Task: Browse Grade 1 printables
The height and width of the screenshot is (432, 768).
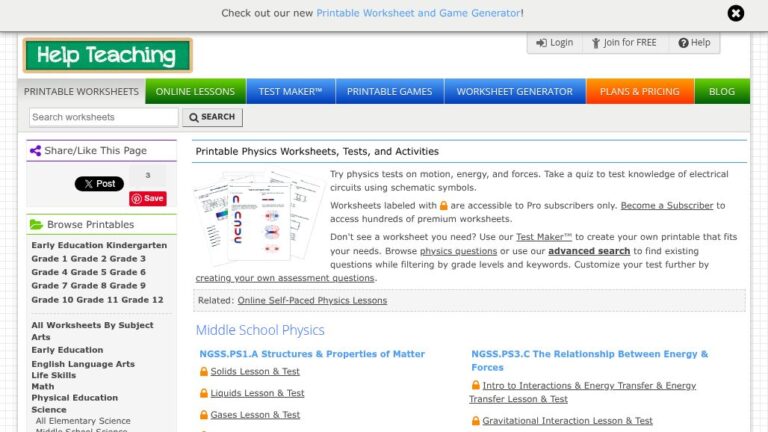Action: coord(50,259)
